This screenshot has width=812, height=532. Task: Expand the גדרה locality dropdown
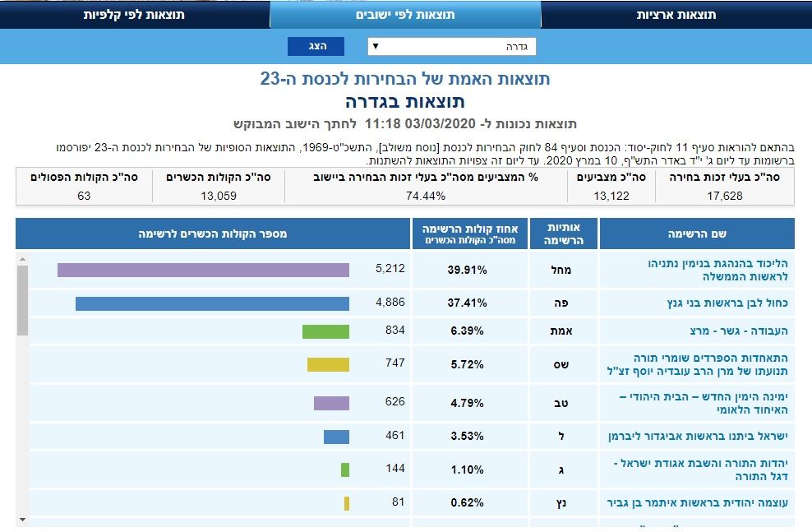pyautogui.click(x=451, y=46)
